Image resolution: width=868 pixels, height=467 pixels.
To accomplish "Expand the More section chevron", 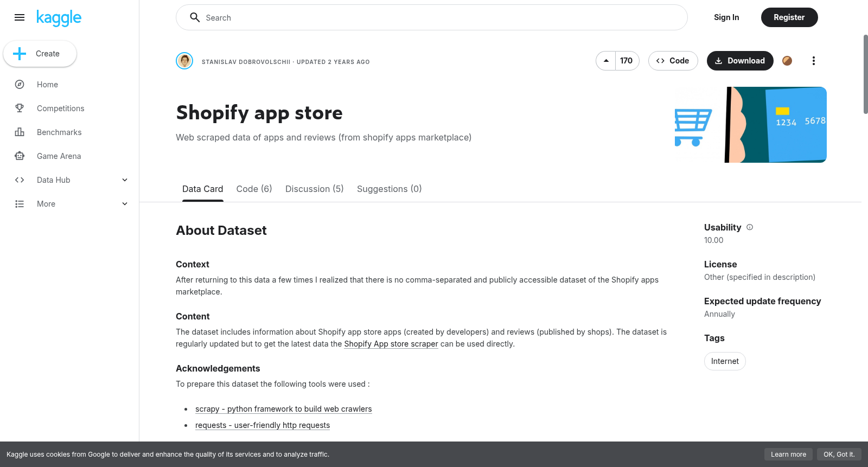I will 125,204.
